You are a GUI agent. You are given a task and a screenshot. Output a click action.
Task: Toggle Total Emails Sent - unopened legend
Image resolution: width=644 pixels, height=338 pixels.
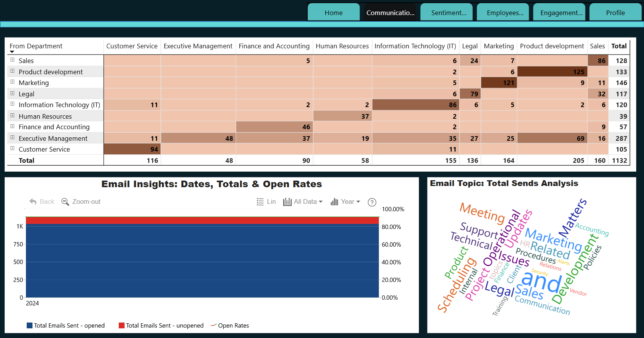click(x=161, y=326)
